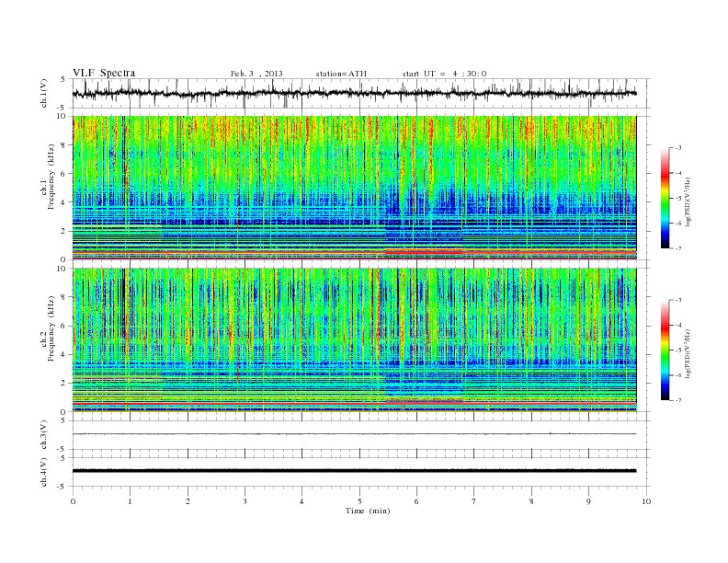Click time axis tick label "3"
The height and width of the screenshot is (563, 728).
245,501
